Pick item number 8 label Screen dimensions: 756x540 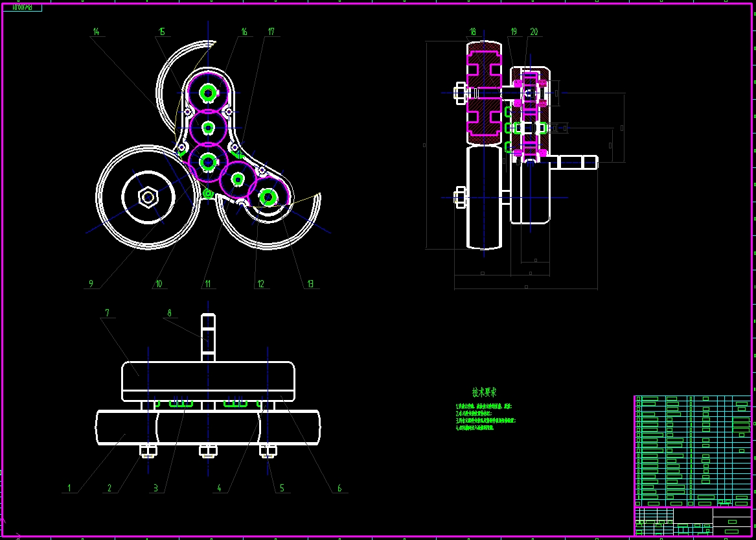[169, 312]
